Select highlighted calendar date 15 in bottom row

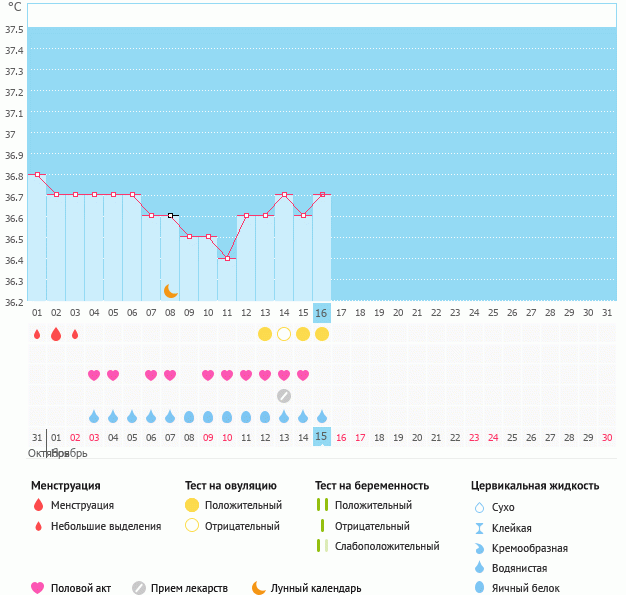point(322,437)
